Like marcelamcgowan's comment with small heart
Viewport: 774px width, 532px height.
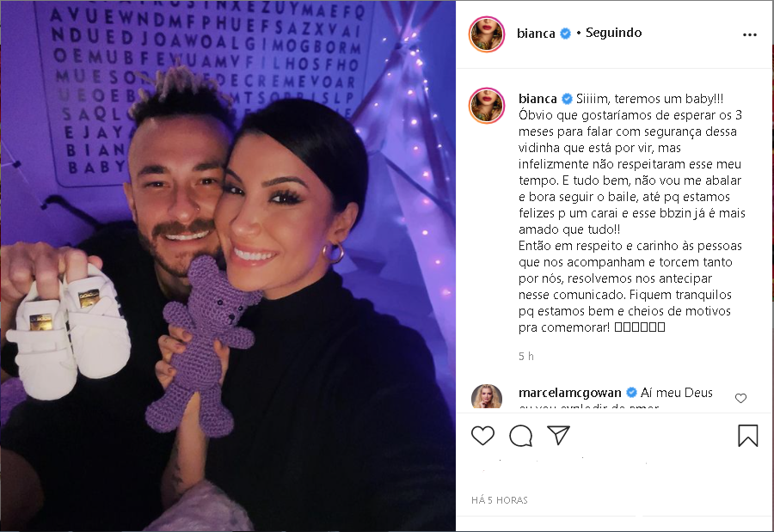pos(740,398)
